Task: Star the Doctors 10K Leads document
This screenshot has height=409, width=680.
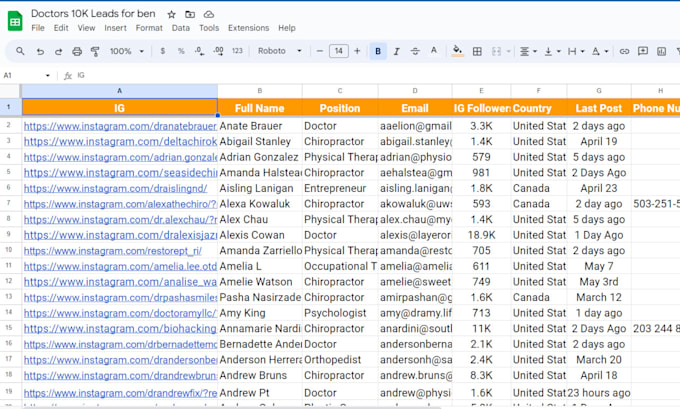Action: (x=171, y=14)
